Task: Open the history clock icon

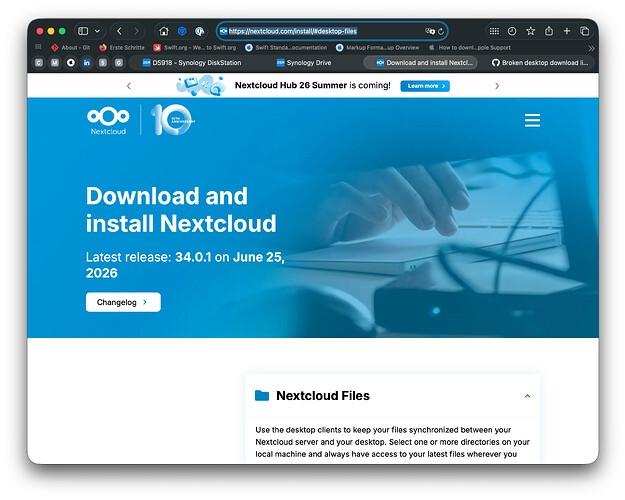Action: point(512,31)
